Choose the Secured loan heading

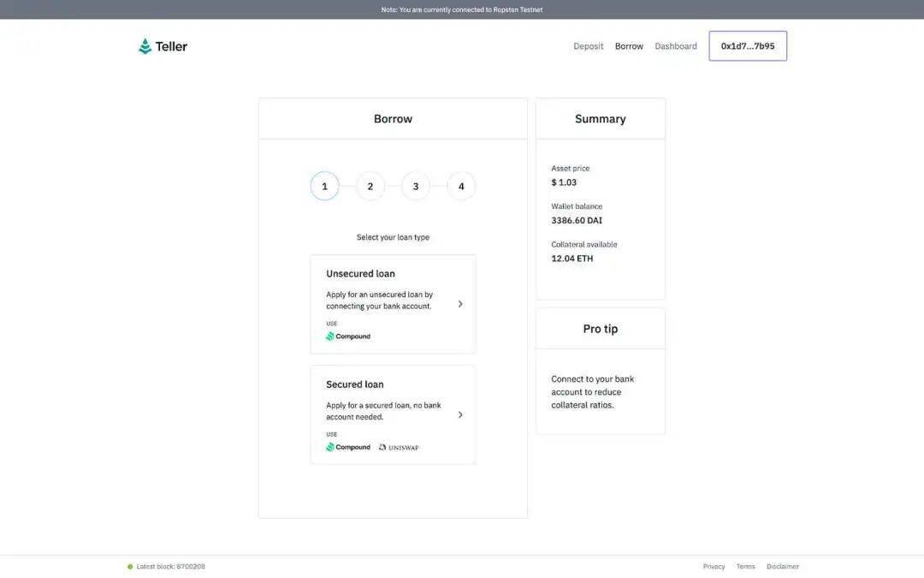click(x=355, y=384)
